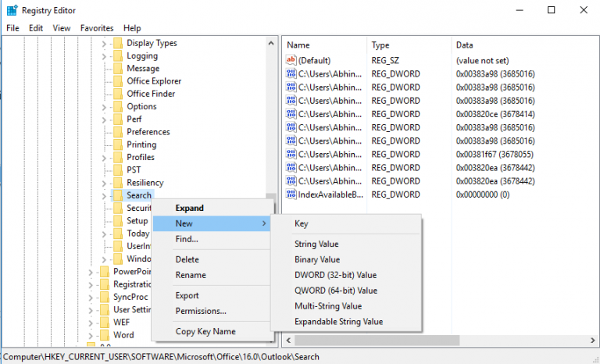Screen dimensions: 600x364
Task: Expand the Display Types key
Action: pos(104,44)
